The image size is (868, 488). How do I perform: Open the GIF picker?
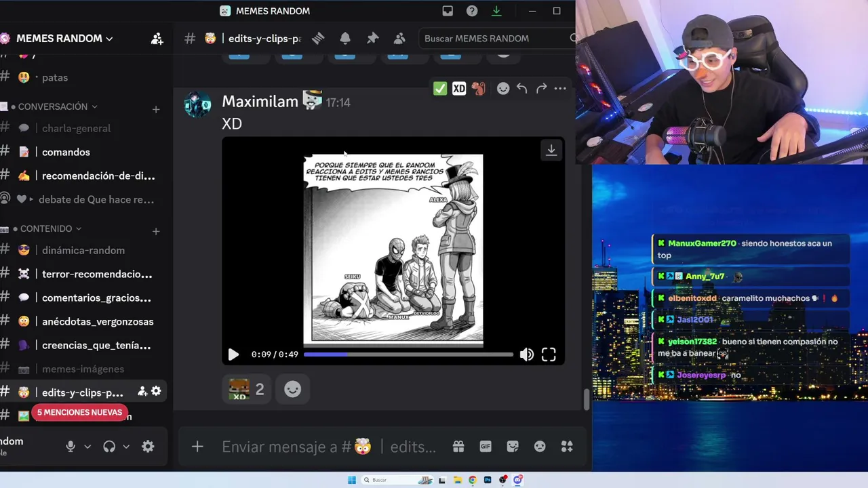point(486,447)
